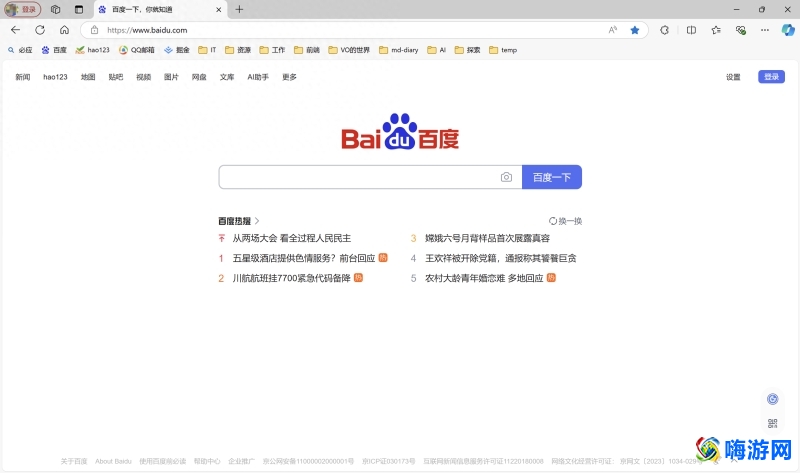Viewport: 800px width, 473px height.
Task: Open hao123 bookmark in favorites bar
Action: pyautogui.click(x=92, y=50)
